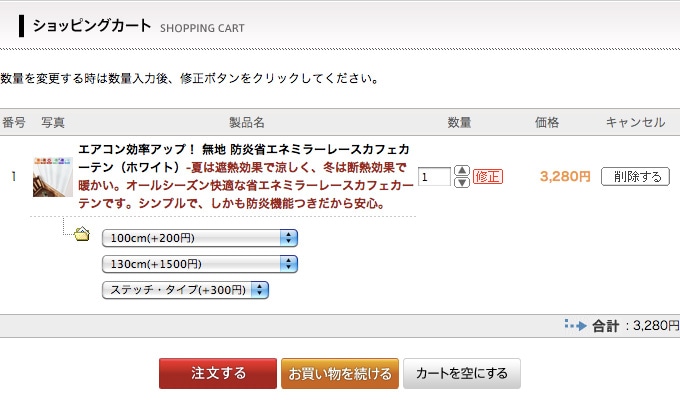
Task: Click 削除する to remove the item
Action: coord(635,177)
